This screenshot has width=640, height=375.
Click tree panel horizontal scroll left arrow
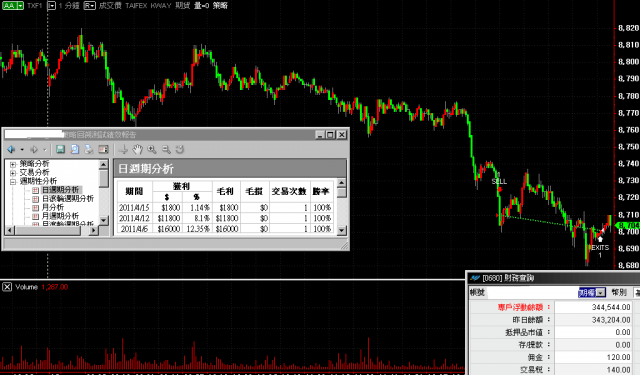10,231
